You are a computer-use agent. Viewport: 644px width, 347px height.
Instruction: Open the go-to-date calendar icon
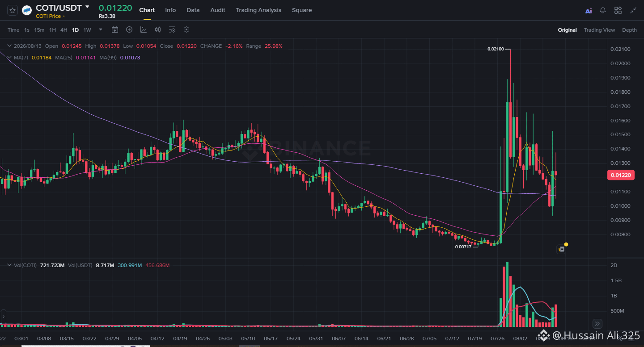115,30
